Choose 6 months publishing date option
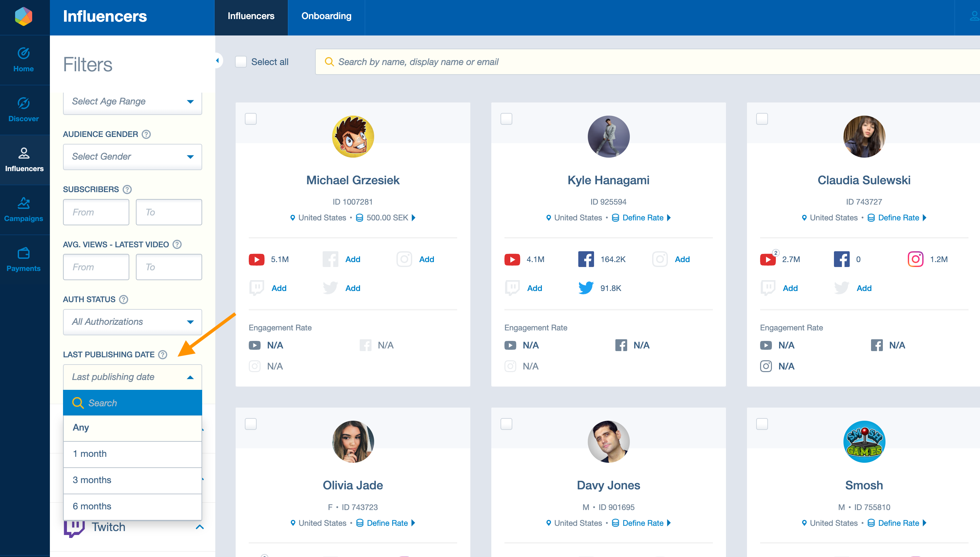Image resolution: width=980 pixels, height=557 pixels. (132, 506)
